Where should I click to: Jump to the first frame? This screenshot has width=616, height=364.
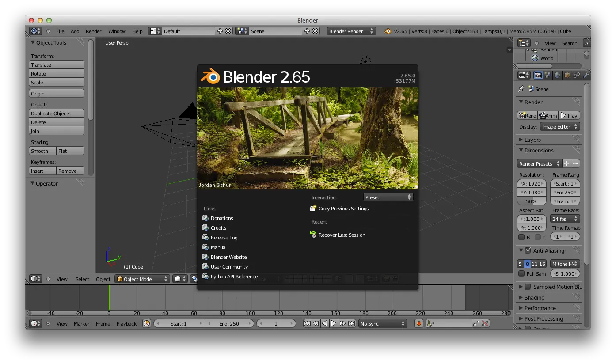(307, 324)
